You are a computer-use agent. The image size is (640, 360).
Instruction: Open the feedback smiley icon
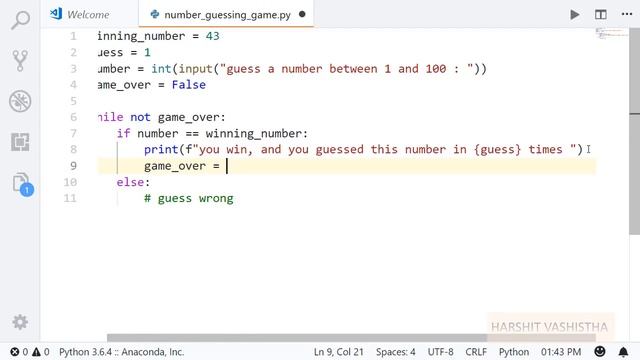pos(600,351)
